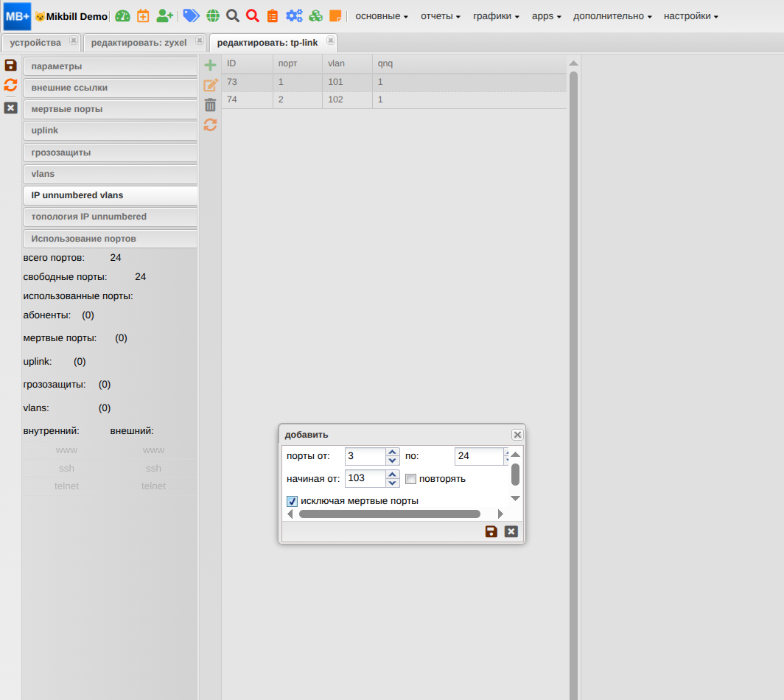The image size is (784, 700).
Task: Open the green dashboard gauge icon
Action: [x=122, y=16]
